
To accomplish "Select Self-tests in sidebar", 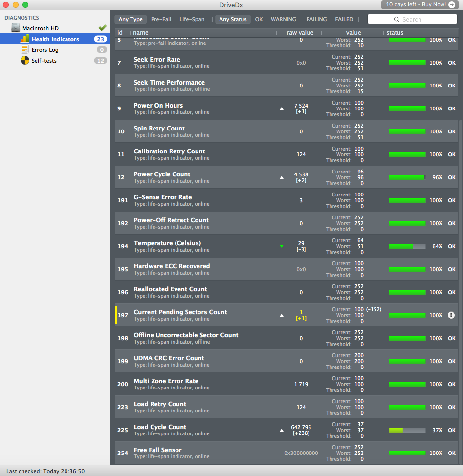I will tap(55, 61).
